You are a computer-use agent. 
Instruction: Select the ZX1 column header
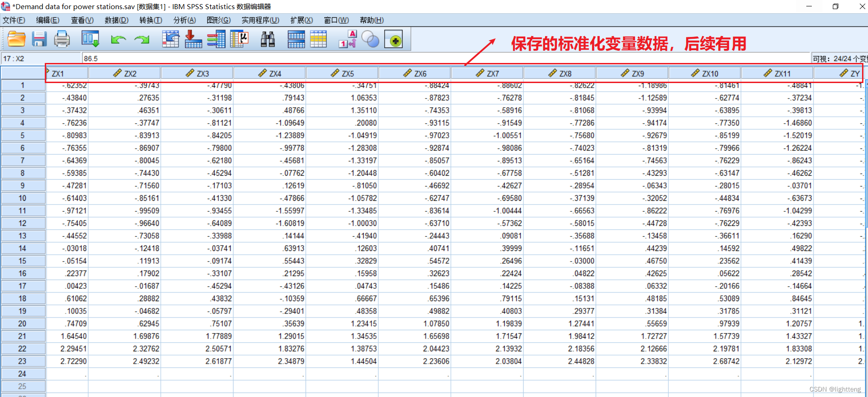pos(67,73)
